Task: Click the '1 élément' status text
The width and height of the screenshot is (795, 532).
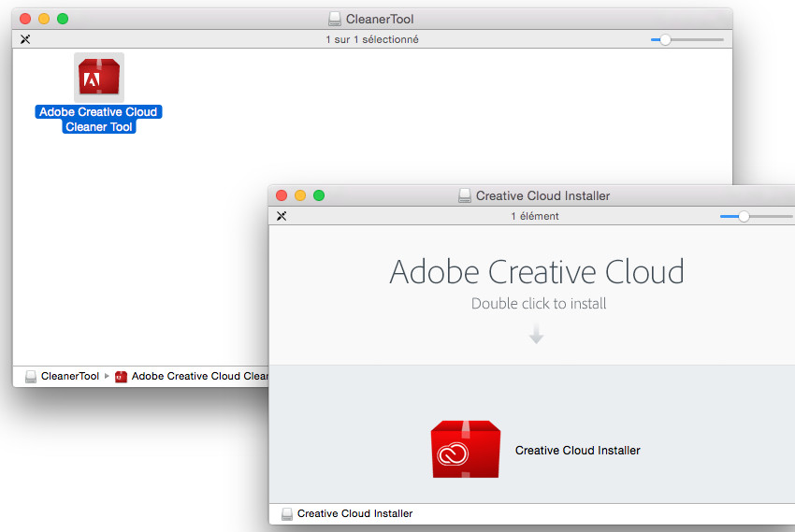Action: click(x=534, y=216)
